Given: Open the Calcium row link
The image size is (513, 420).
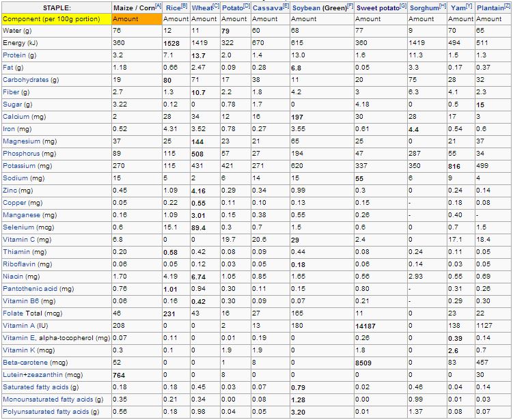Looking at the screenshot, I should click(16, 117).
